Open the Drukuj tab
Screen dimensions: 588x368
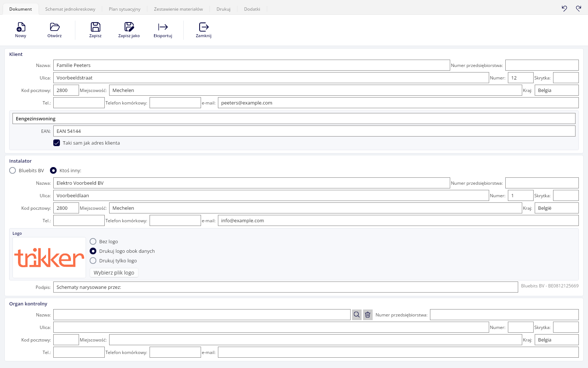(x=223, y=9)
